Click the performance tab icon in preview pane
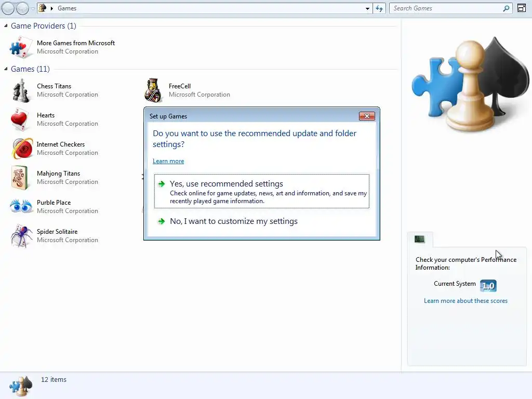Image resolution: width=532 pixels, height=399 pixels. 420,239
